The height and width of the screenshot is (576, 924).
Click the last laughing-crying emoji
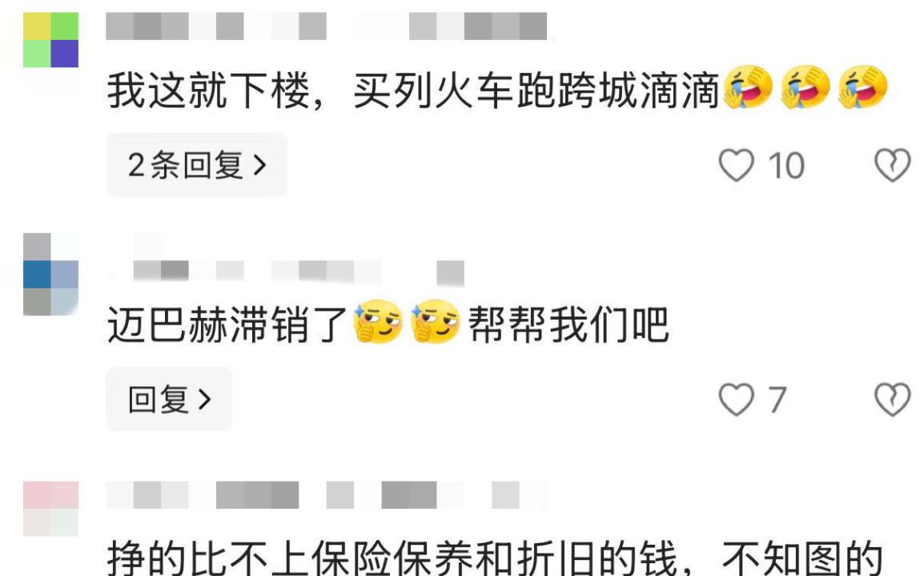click(862, 87)
